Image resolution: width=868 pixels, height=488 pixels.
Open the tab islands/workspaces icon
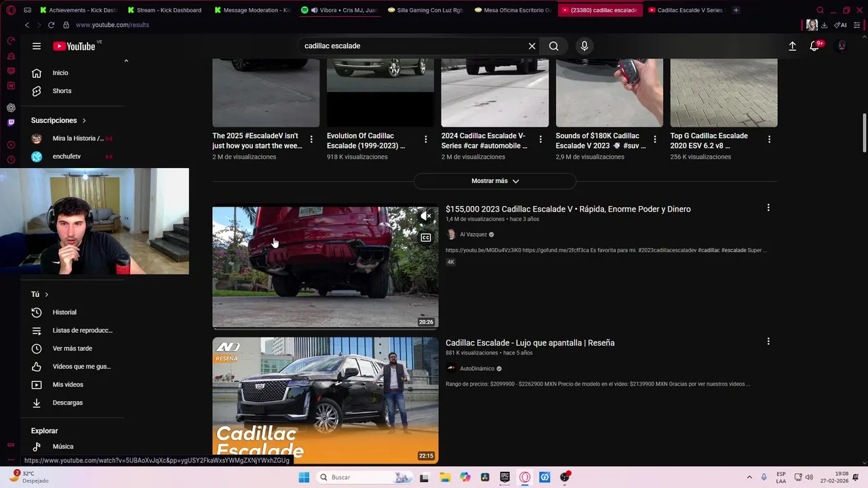(x=27, y=10)
